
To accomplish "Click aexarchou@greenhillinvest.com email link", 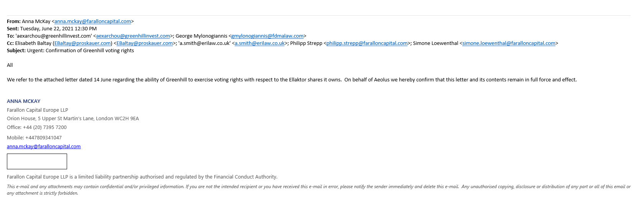I will pyautogui.click(x=133, y=36).
